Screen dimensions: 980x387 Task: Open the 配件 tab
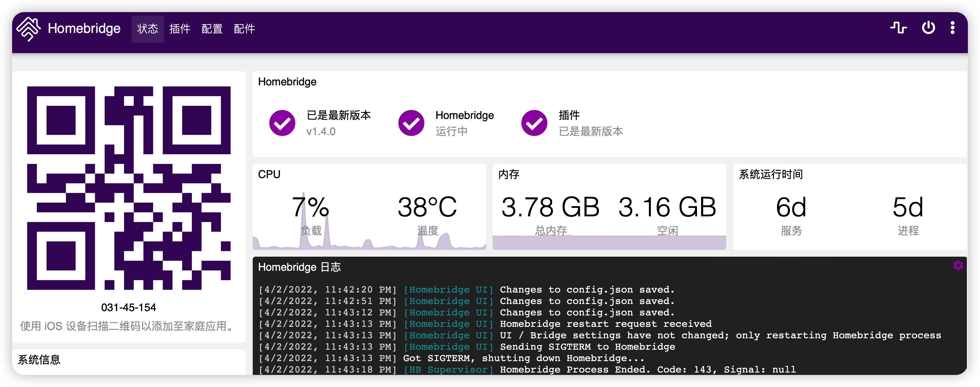(x=244, y=29)
